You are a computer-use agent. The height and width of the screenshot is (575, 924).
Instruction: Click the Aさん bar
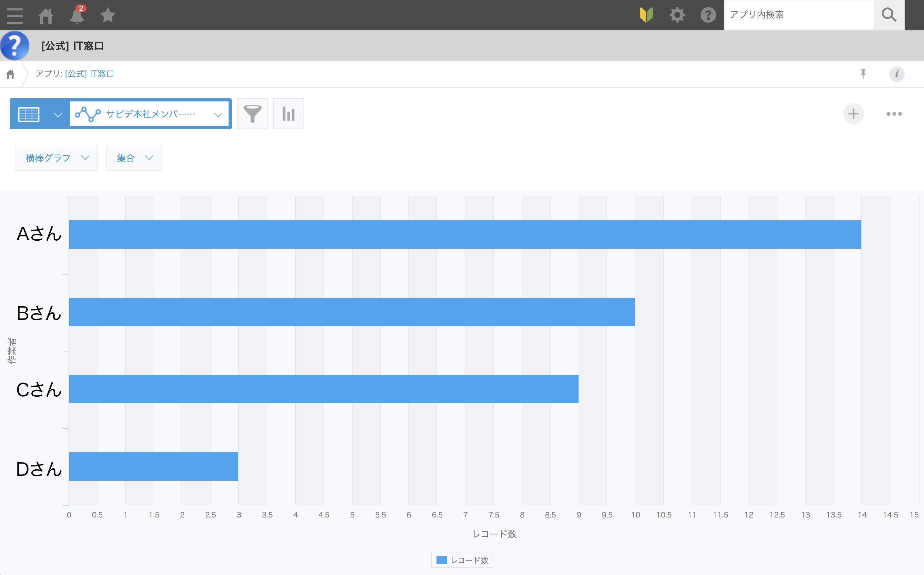coord(465,235)
